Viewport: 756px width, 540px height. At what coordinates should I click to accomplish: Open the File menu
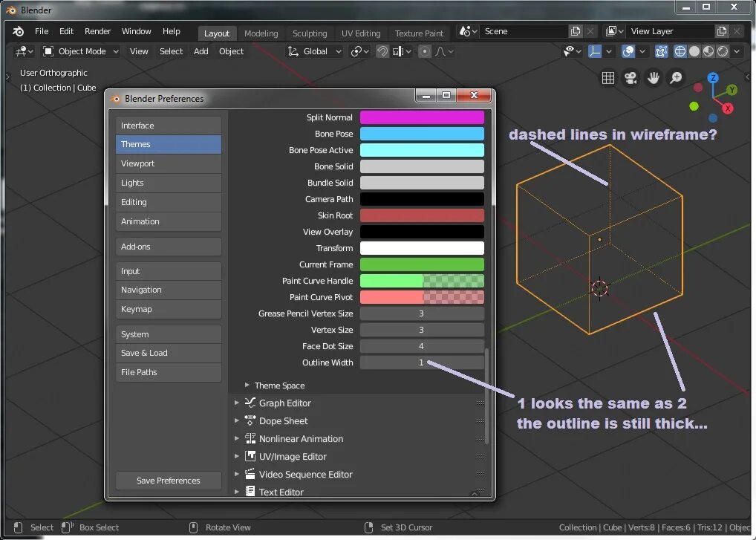[x=42, y=31]
